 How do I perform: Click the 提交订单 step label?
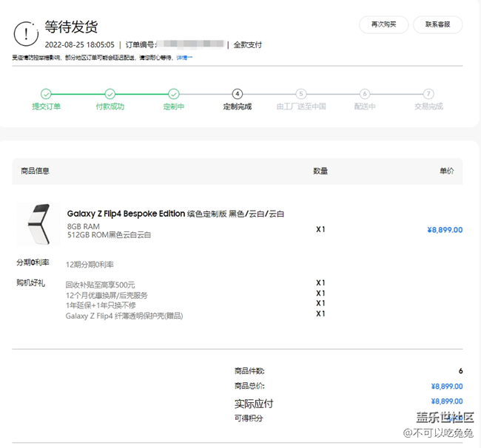(46, 106)
